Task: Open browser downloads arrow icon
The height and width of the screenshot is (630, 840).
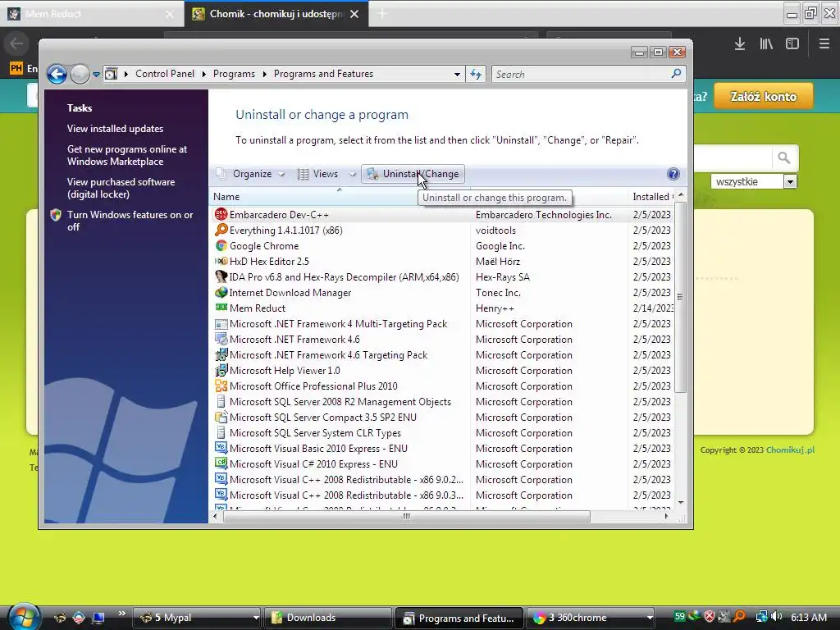Action: pyautogui.click(x=740, y=44)
